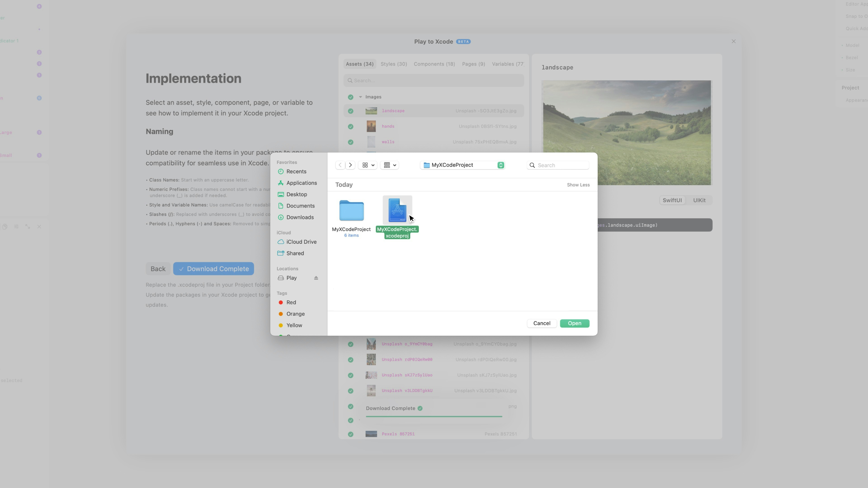The image size is (868, 488).
Task: Toggle the checkmark beside hands asset
Action: point(350,127)
